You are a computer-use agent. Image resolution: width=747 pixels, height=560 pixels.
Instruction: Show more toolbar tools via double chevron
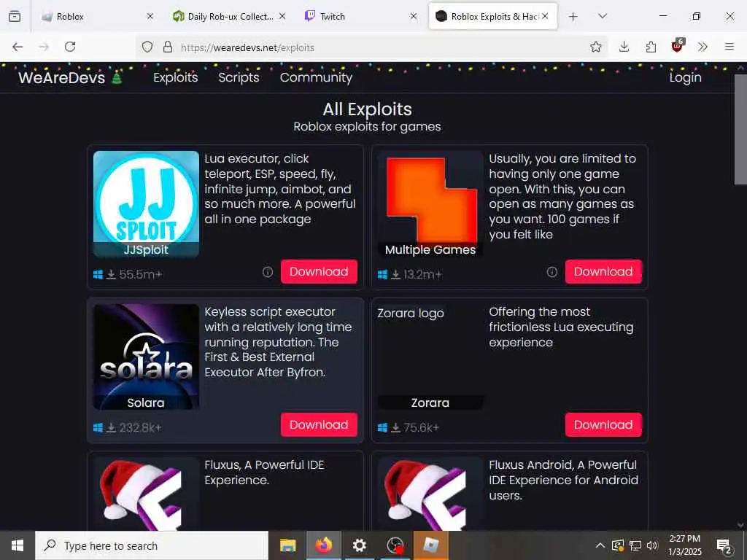pyautogui.click(x=703, y=47)
